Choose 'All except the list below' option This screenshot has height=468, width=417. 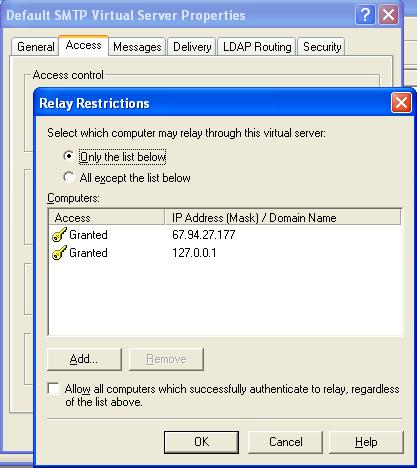point(69,177)
